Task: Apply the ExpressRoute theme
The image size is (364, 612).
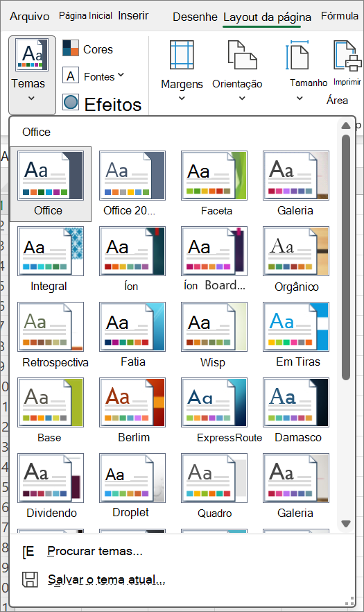Action: click(214, 402)
